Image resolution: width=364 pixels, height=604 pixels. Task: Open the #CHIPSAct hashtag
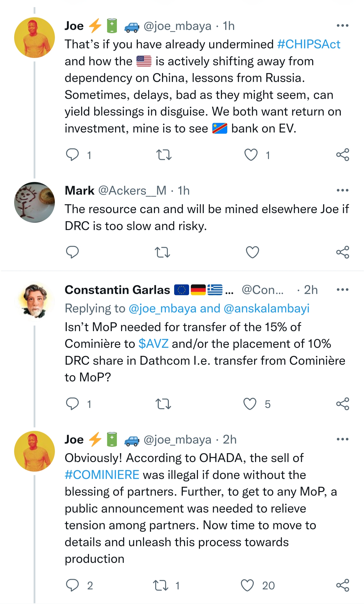309,44
